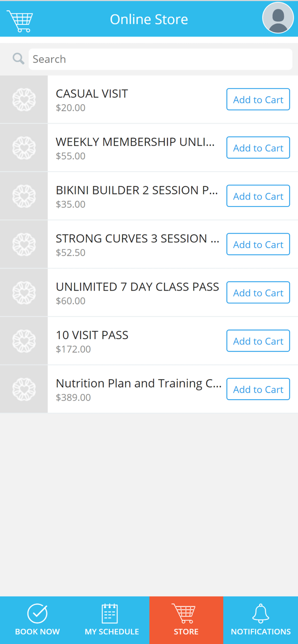Open the Notifications bell icon
The height and width of the screenshot is (644, 298).
point(261,613)
